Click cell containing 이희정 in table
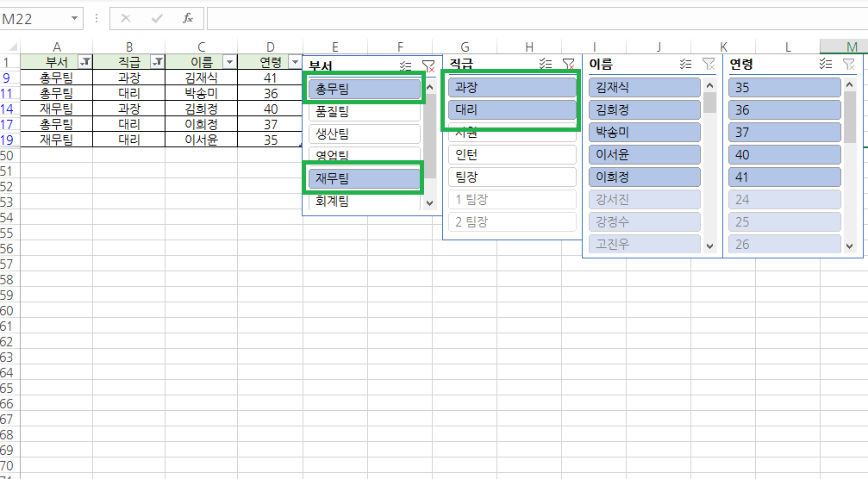The image size is (868, 479). click(x=201, y=124)
